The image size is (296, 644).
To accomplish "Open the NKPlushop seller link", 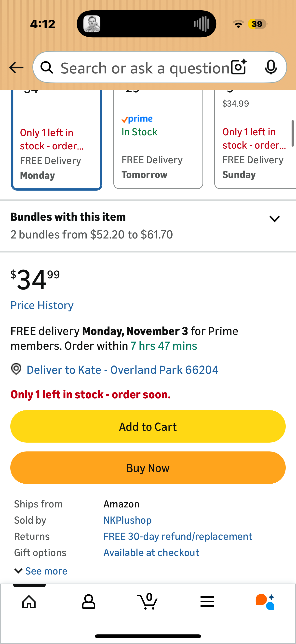I will tap(127, 520).
